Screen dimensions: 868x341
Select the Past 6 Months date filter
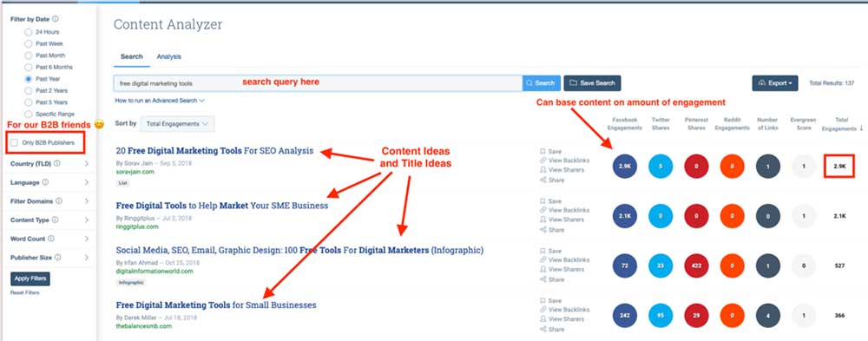[x=29, y=67]
